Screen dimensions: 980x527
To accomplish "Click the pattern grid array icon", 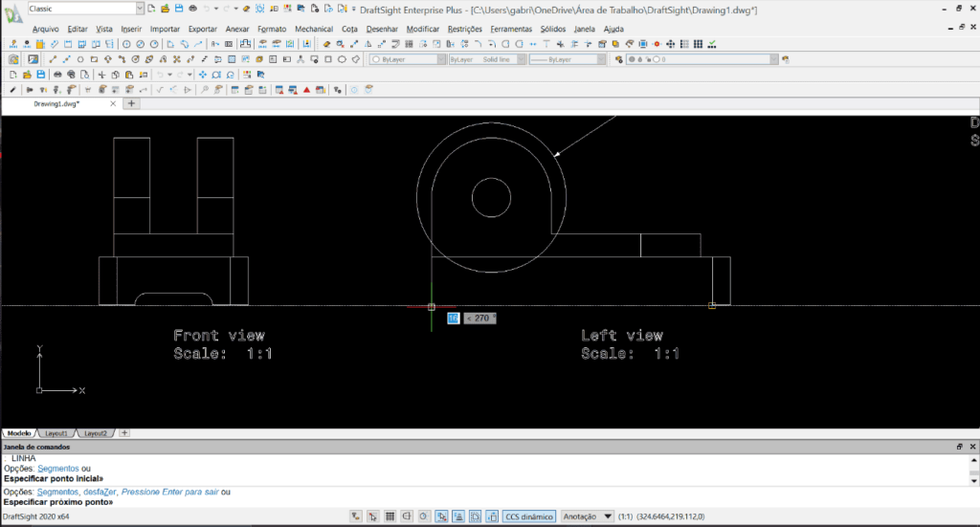I will coord(409,44).
